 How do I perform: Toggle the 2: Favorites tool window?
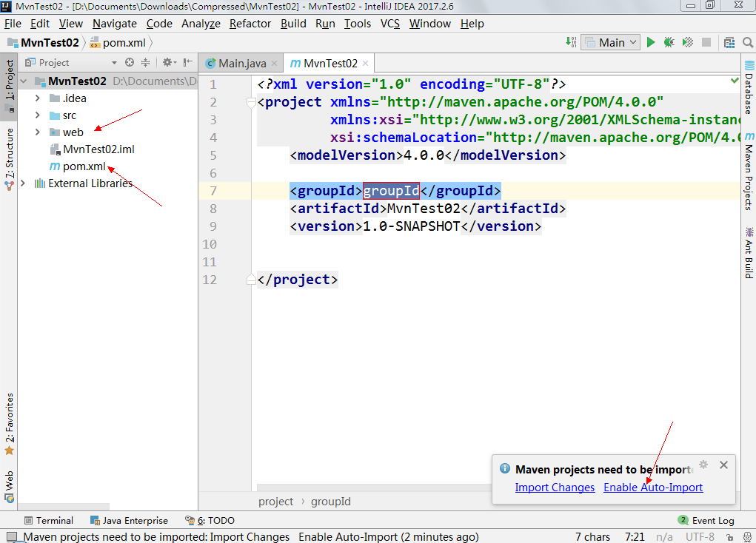pyautogui.click(x=9, y=425)
